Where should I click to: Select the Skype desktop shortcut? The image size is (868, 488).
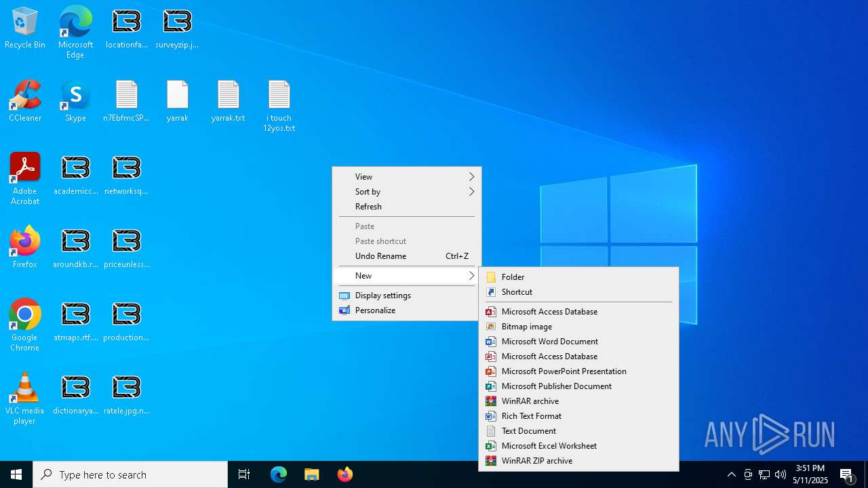[75, 102]
